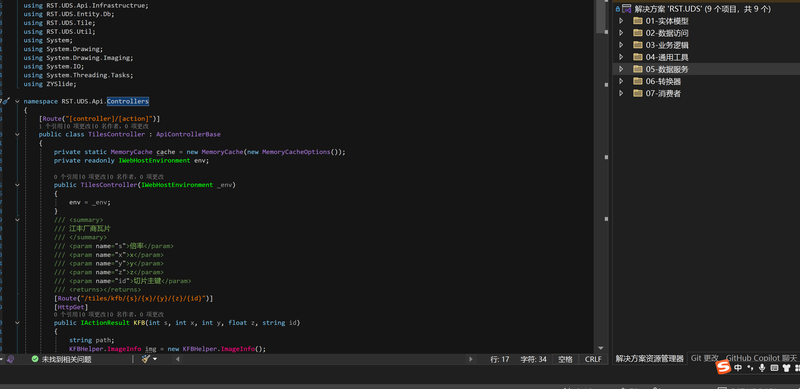Click the folder icon of 06-转换器
Viewport: 800px width, 389px height.
click(x=637, y=81)
